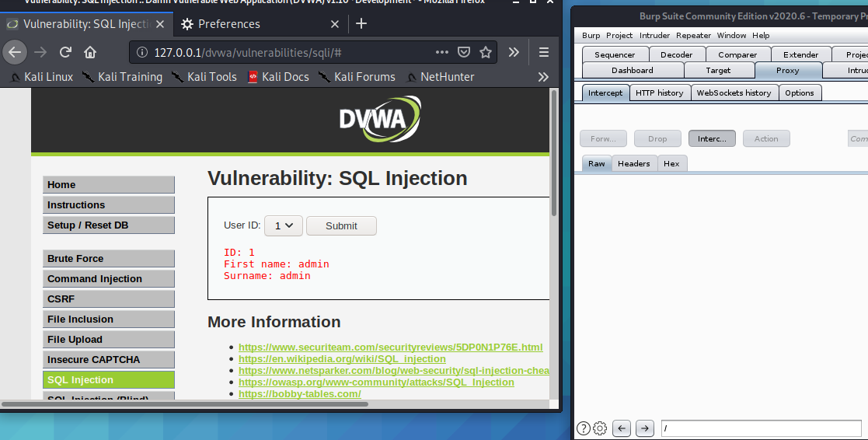The width and height of the screenshot is (868, 440).
Task: Go to Command Injection vulnerability
Action: point(109,279)
